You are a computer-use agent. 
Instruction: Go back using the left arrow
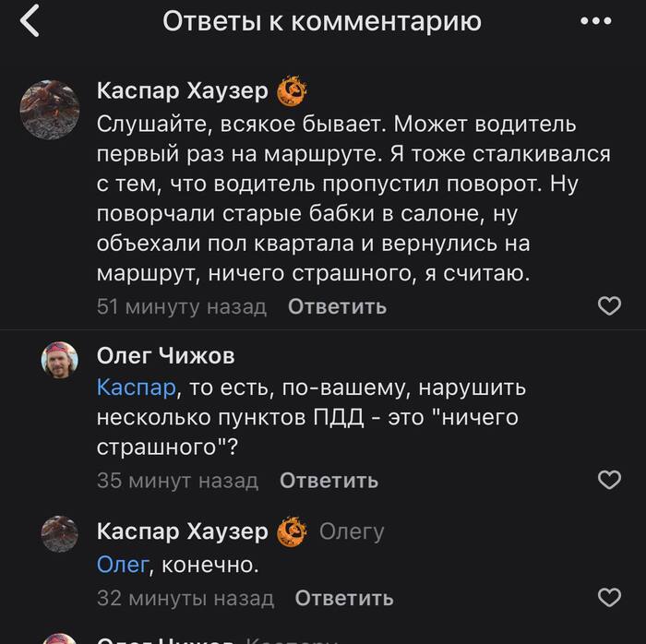(x=30, y=20)
